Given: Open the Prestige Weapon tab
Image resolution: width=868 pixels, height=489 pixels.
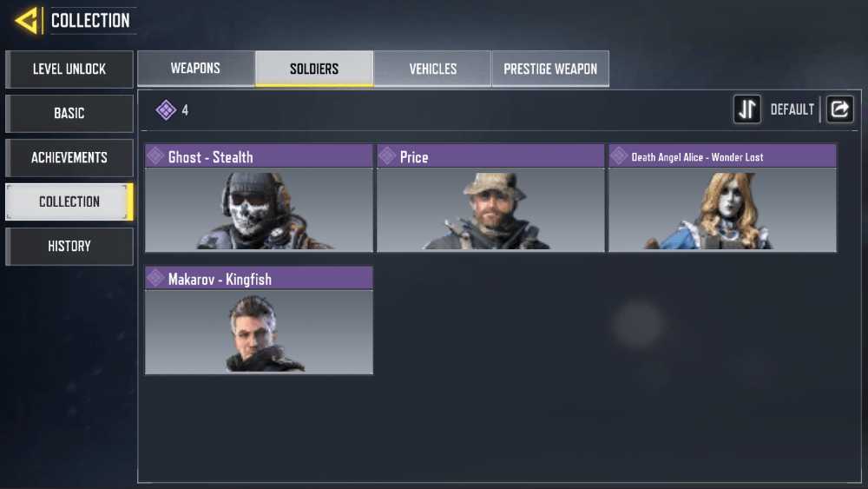Looking at the screenshot, I should pos(550,69).
